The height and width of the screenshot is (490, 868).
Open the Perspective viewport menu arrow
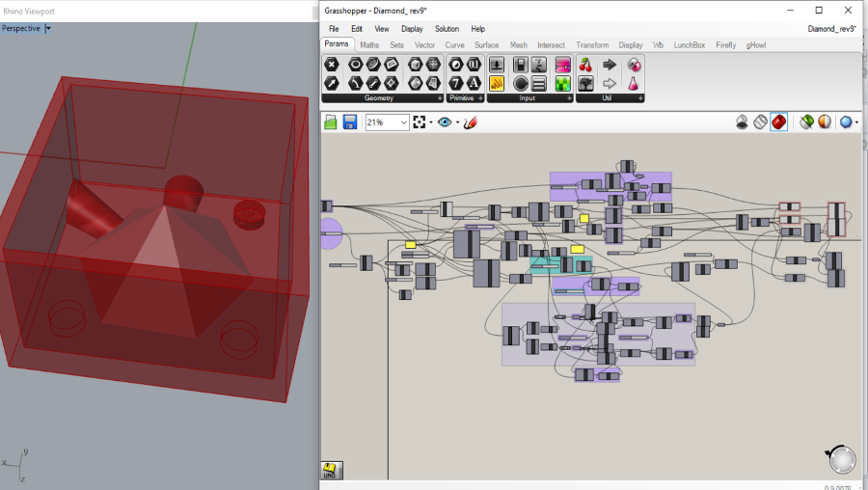pos(48,28)
